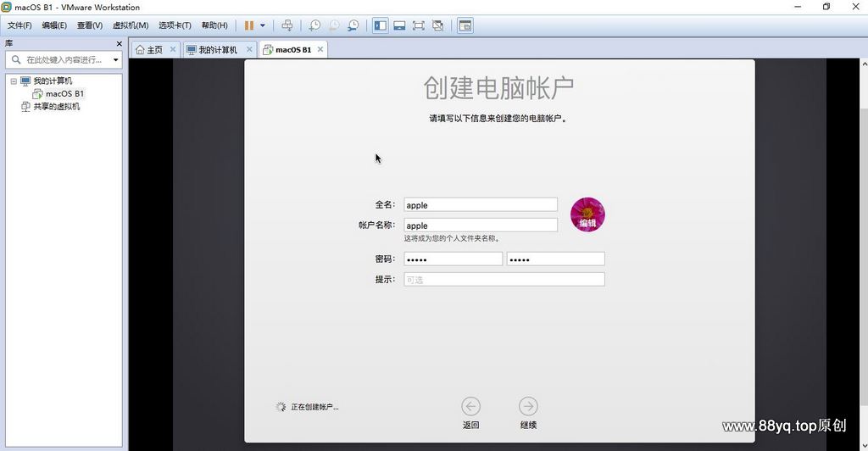This screenshot has height=451, width=868.
Task: Enter full screen mode icon
Action: (419, 25)
